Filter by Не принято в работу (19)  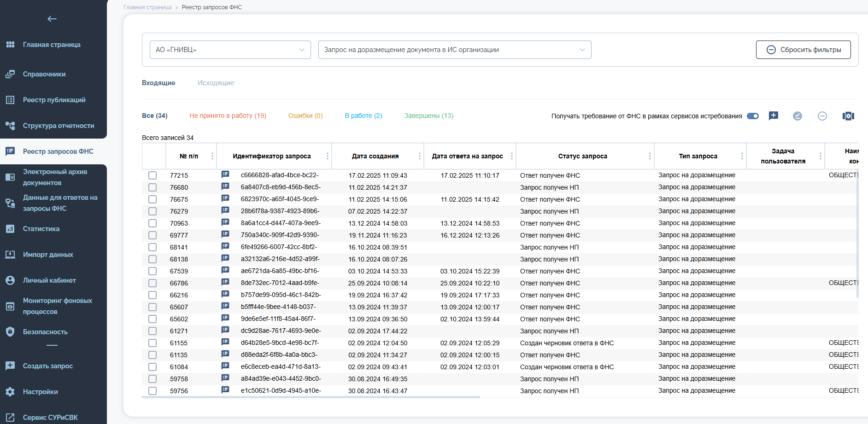pyautogui.click(x=228, y=116)
